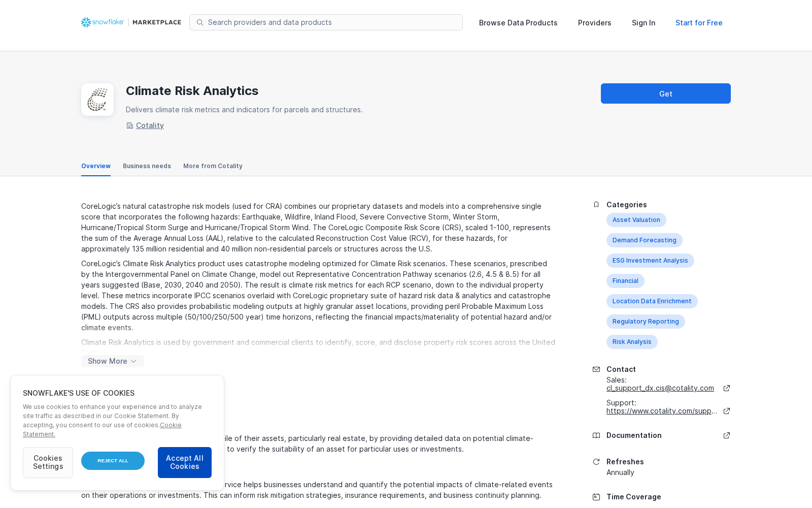Click the Documentation book icon
This screenshot has width=812, height=508.
pyautogui.click(x=596, y=435)
